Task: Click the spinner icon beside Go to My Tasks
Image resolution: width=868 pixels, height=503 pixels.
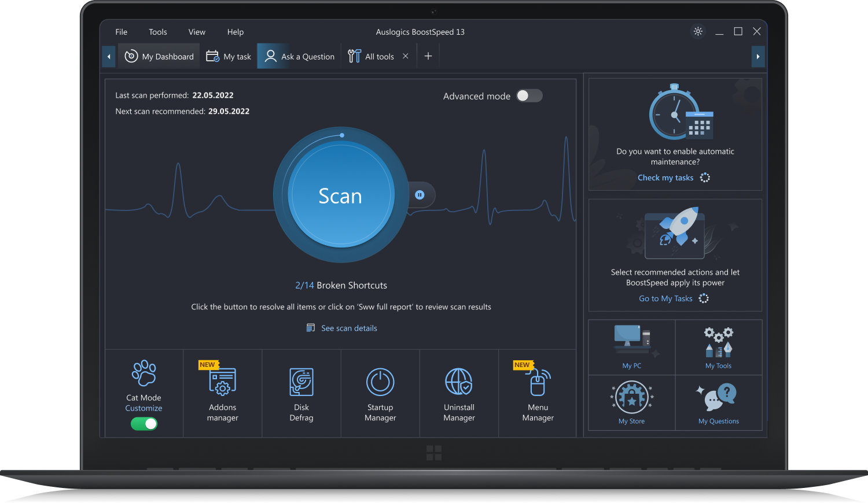Action: [704, 298]
